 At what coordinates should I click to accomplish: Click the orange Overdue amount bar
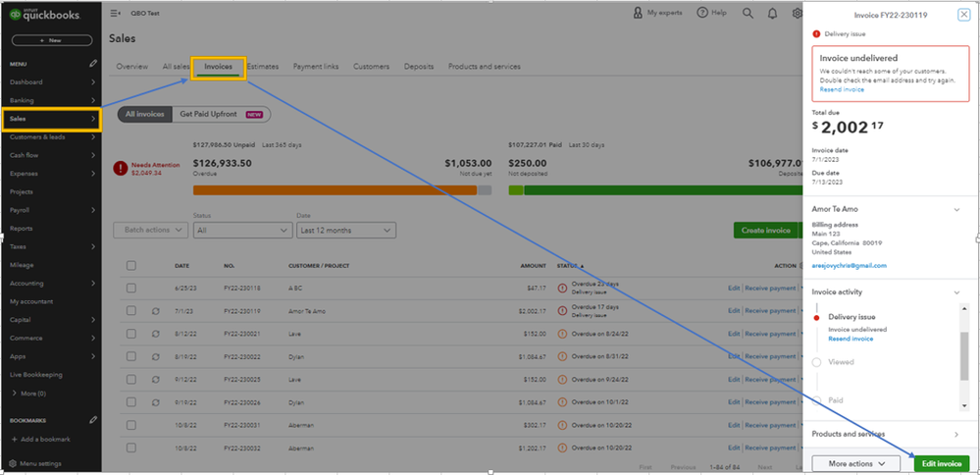pyautogui.click(x=335, y=190)
